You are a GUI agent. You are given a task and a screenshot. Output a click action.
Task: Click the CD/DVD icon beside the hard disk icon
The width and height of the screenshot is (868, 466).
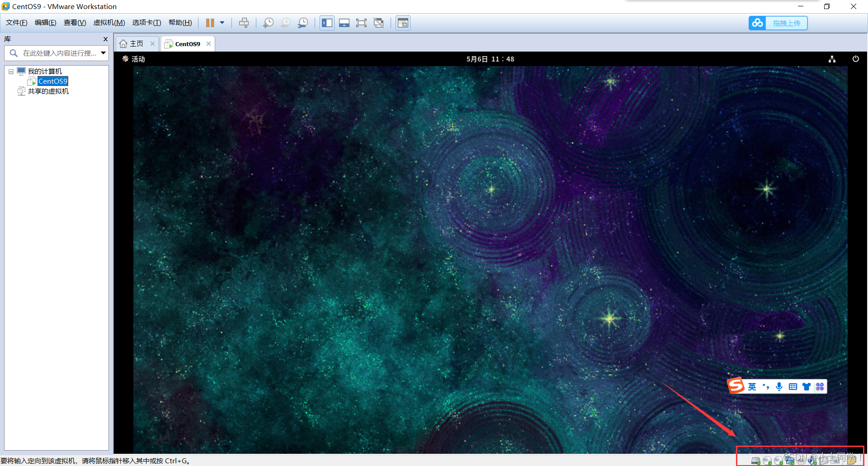767,461
